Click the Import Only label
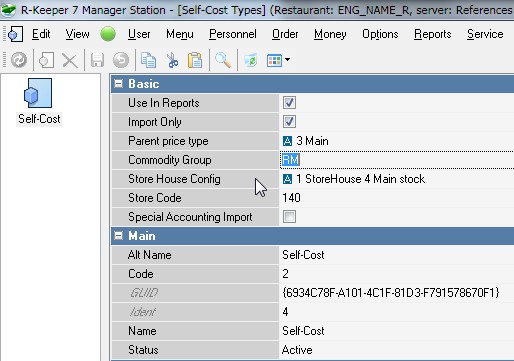 (155, 122)
